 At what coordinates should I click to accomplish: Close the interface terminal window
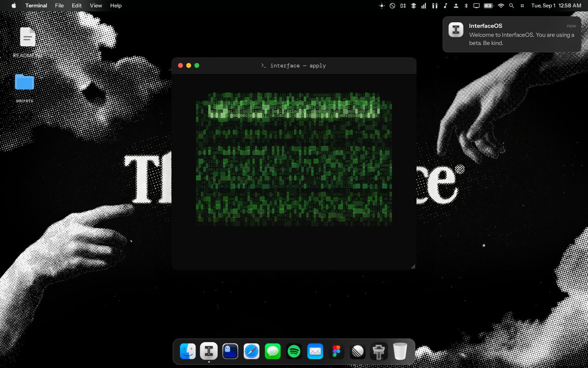pyautogui.click(x=180, y=65)
